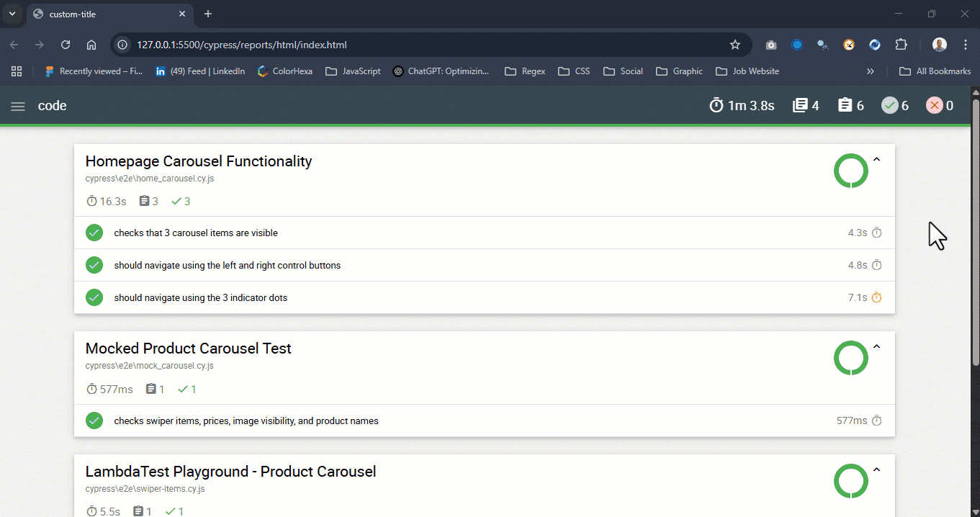980x517 pixels.
Task: Click the failed tests X icon
Action: click(935, 106)
